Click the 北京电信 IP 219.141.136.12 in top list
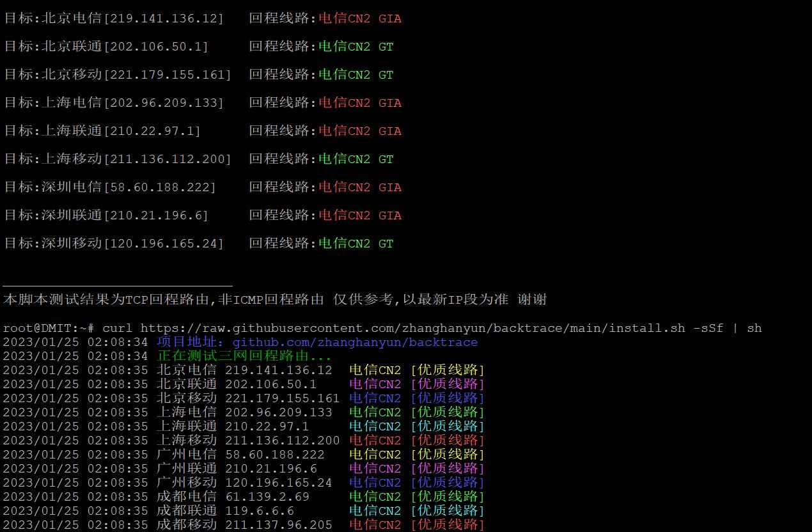Viewport: 812px width, 532px height. 164,19
